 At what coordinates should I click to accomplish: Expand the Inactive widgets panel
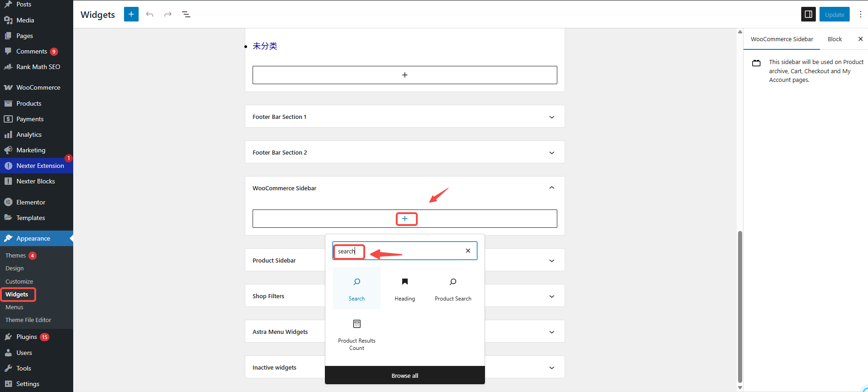[551, 368]
